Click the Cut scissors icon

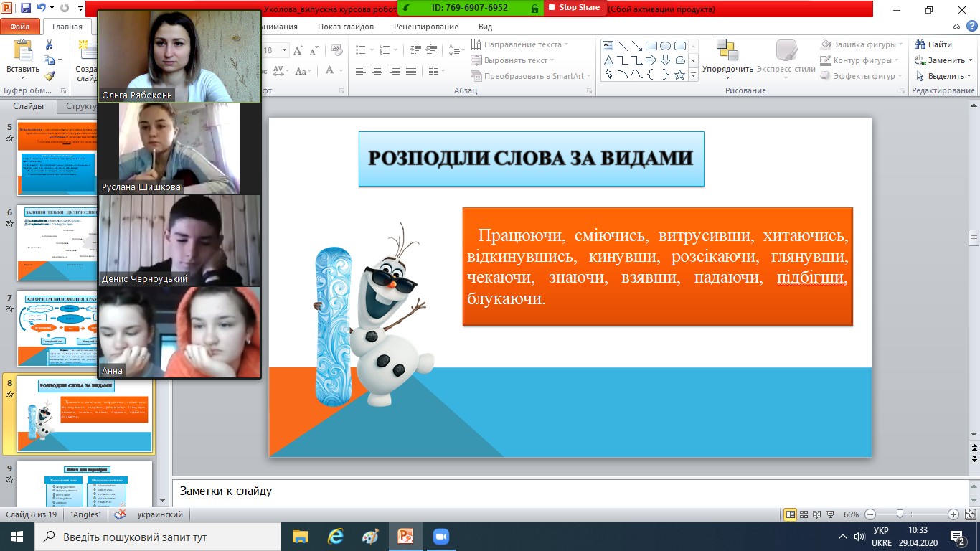49,45
